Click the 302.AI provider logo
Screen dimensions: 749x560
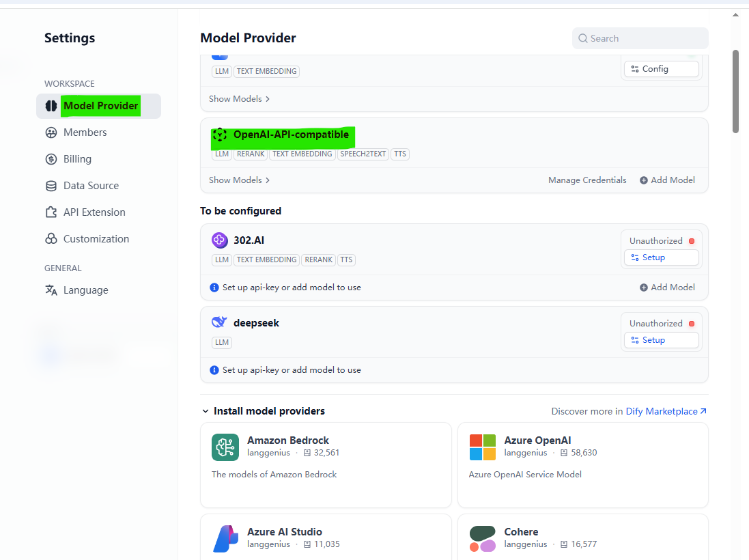click(x=220, y=240)
